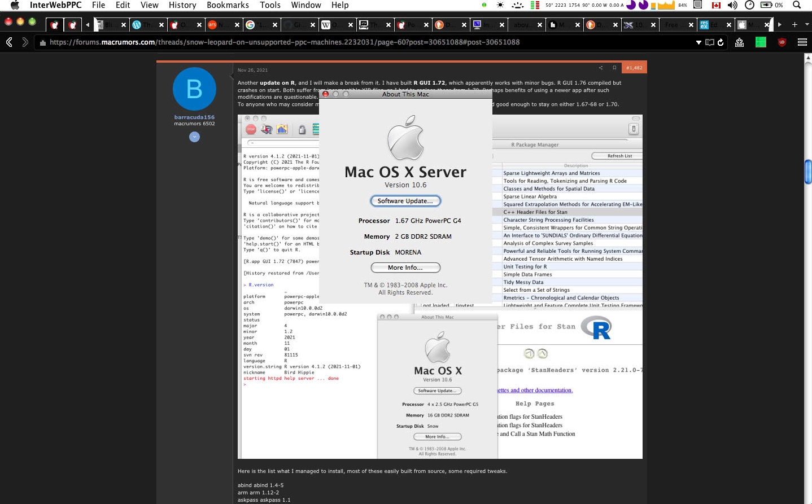Close the Google tab

[x=275, y=25]
